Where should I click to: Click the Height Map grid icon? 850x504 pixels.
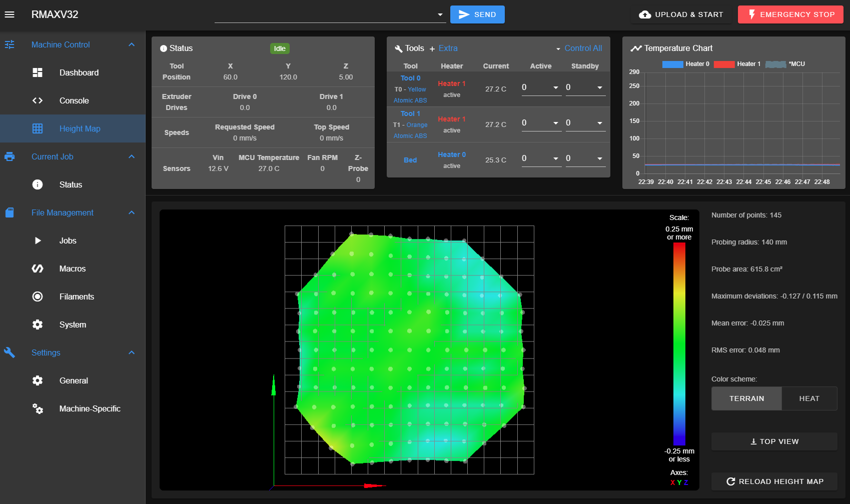pyautogui.click(x=38, y=128)
